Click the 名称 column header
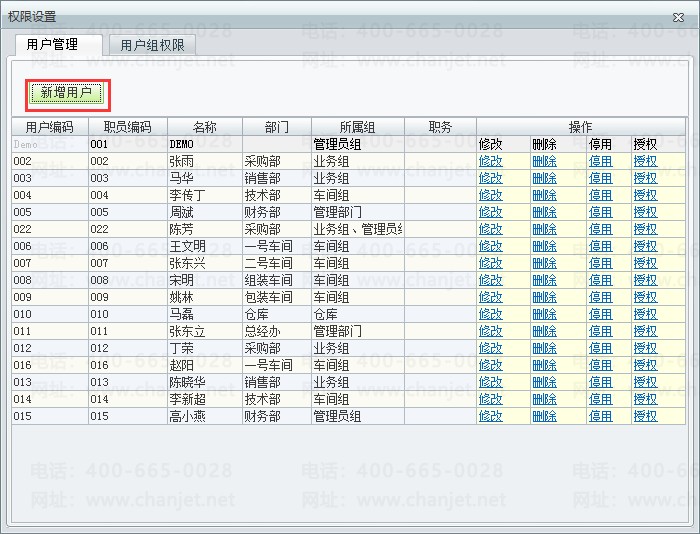 pyautogui.click(x=205, y=127)
